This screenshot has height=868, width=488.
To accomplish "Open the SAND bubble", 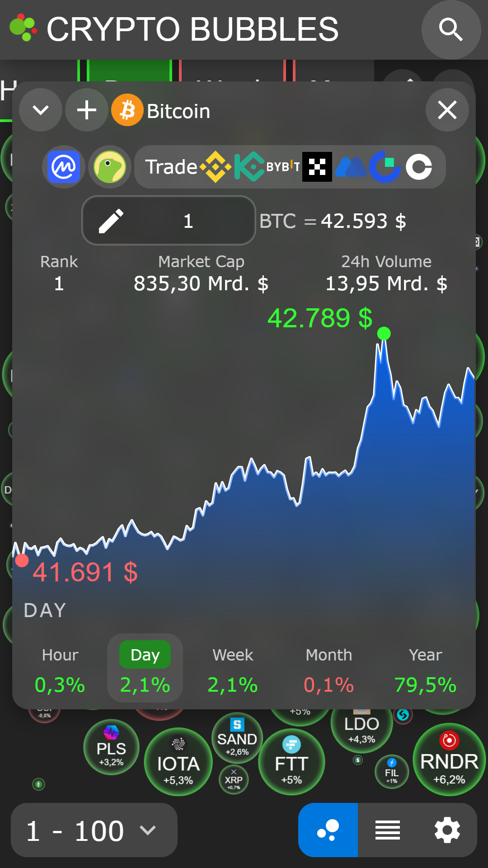I will pyautogui.click(x=237, y=738).
